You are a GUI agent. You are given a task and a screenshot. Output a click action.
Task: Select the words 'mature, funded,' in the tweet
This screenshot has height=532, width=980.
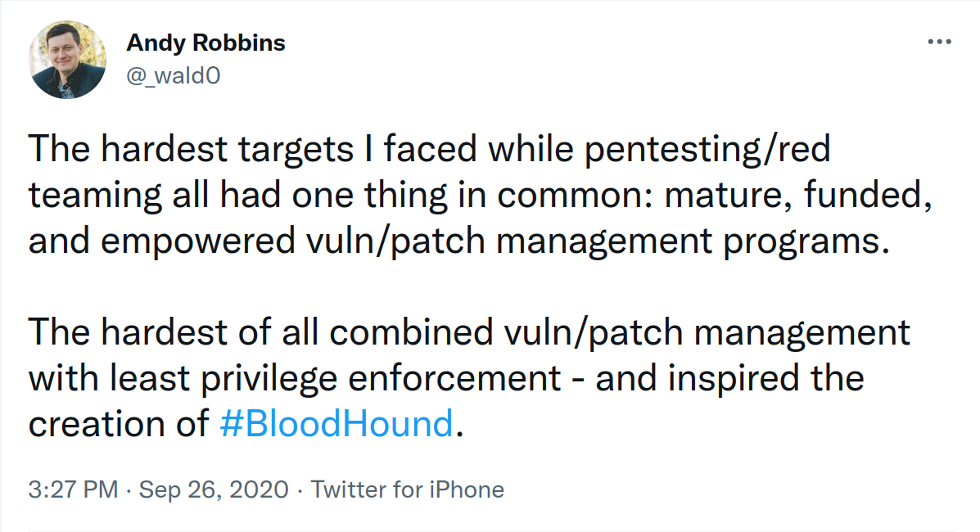[798, 195]
